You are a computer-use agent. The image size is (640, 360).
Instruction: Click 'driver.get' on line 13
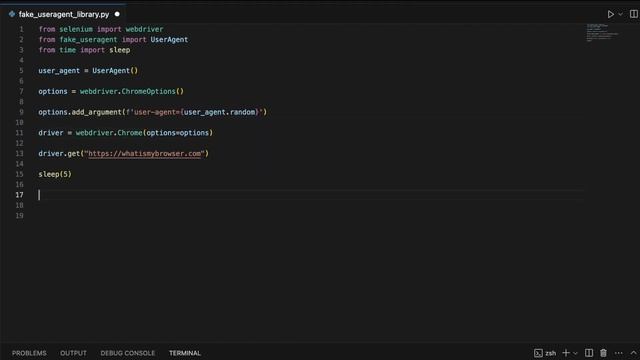[x=59, y=153]
